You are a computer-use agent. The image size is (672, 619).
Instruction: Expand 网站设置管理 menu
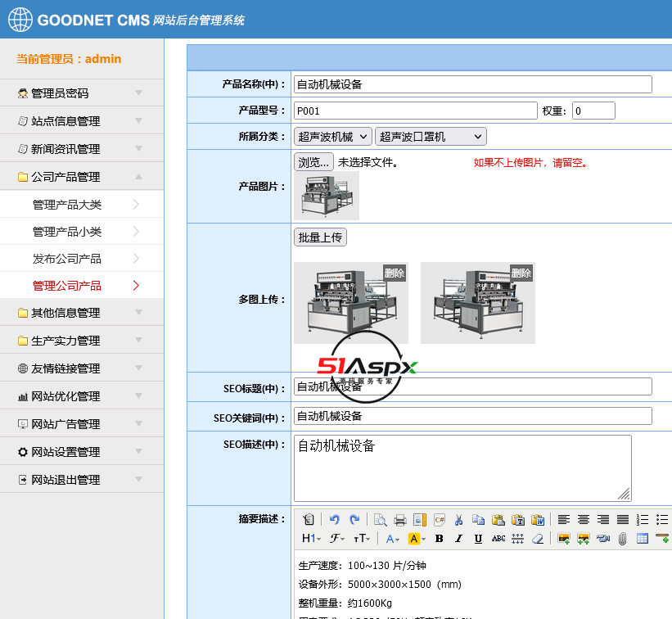[x=82, y=452]
